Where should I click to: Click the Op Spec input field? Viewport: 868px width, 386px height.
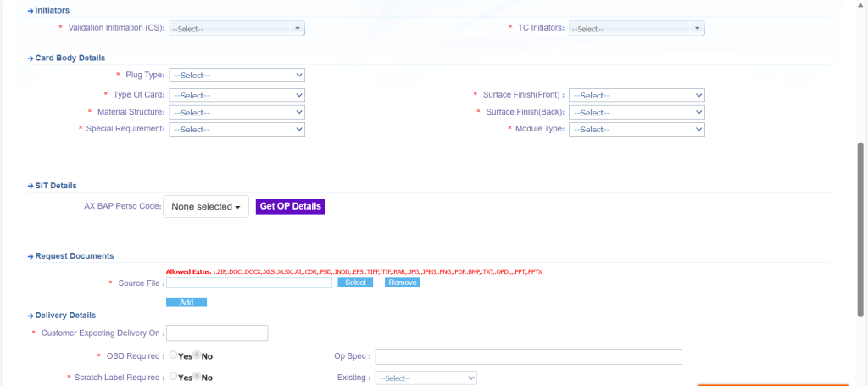528,356
